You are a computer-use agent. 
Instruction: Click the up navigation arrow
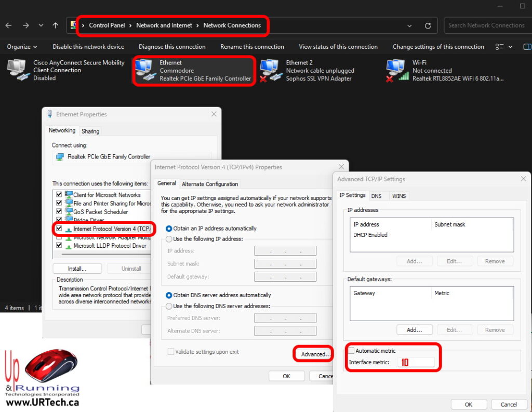pyautogui.click(x=55, y=25)
